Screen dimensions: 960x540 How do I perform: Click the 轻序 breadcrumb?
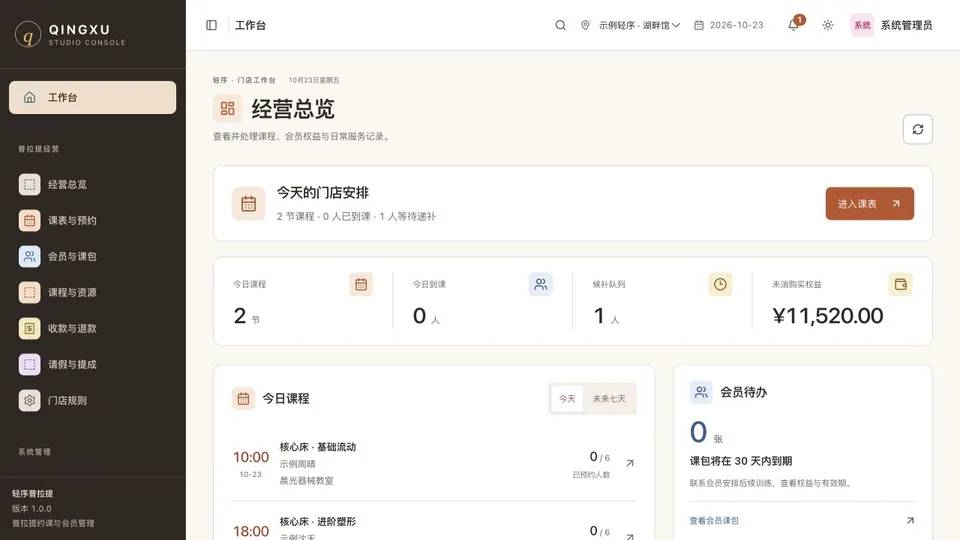point(220,80)
